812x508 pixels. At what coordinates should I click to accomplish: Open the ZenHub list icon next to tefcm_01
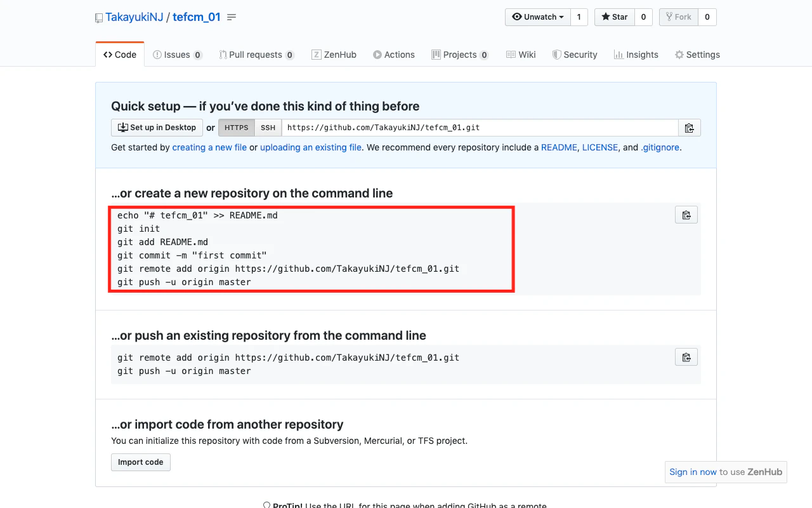tap(232, 17)
